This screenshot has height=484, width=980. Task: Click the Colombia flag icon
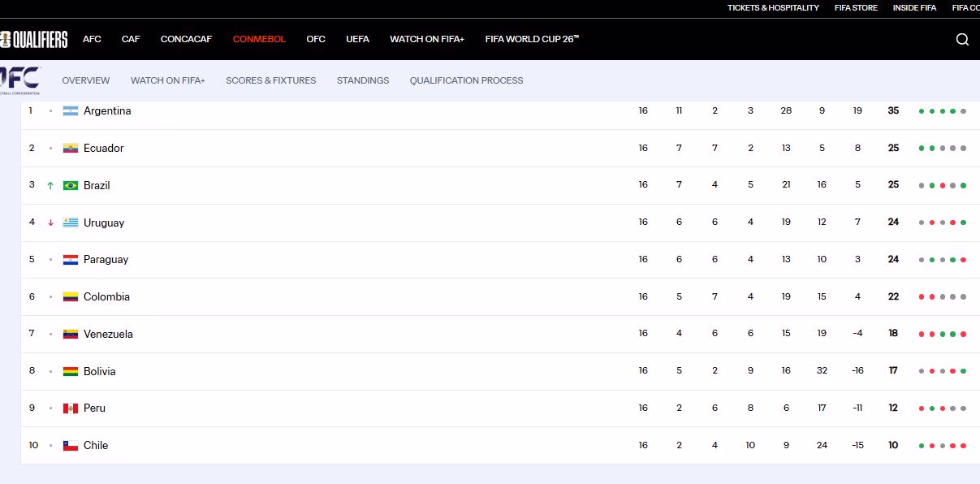[x=71, y=297]
